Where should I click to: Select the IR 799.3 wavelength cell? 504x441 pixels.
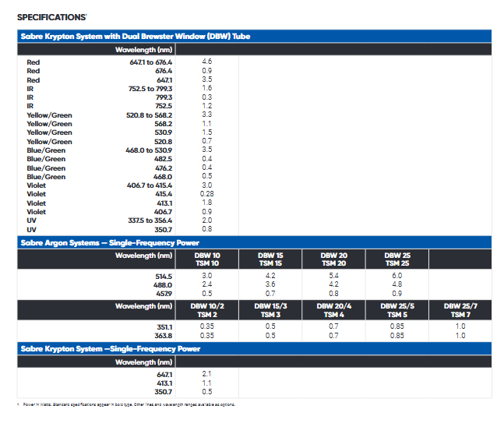coord(164,97)
